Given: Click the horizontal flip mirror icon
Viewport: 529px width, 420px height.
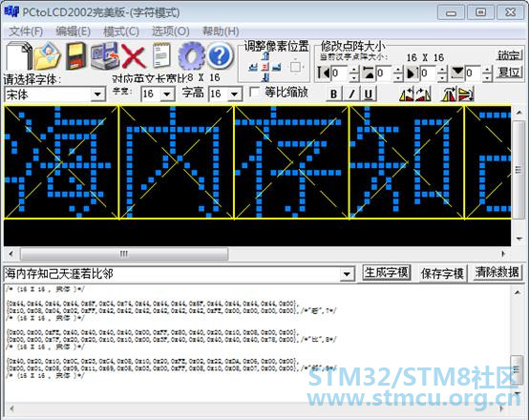Looking at the screenshot, I should click(449, 94).
